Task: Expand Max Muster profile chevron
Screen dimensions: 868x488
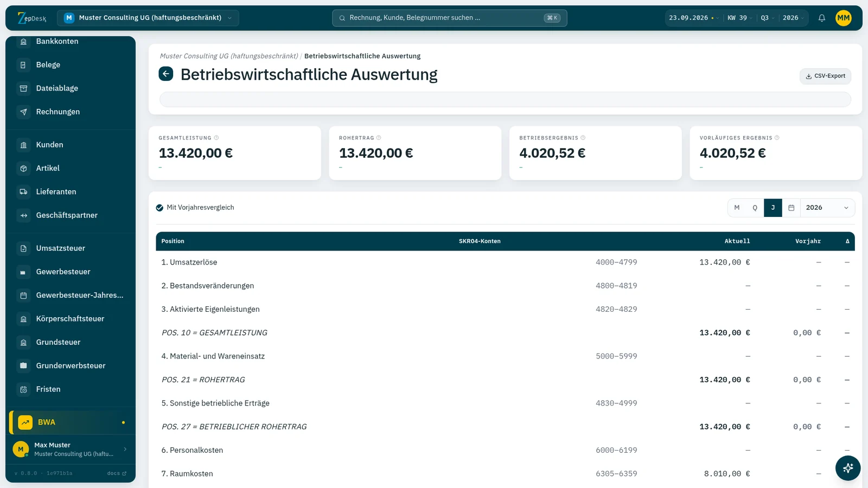Action: coord(125,449)
